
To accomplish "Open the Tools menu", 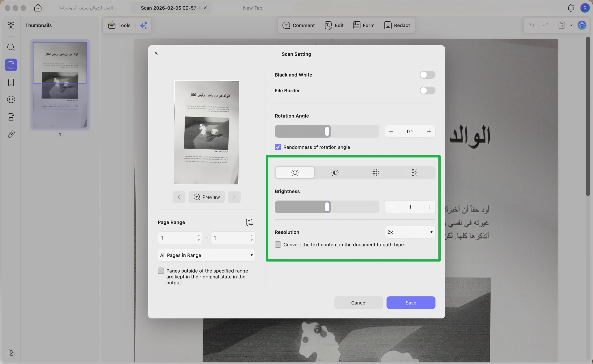I will (119, 25).
